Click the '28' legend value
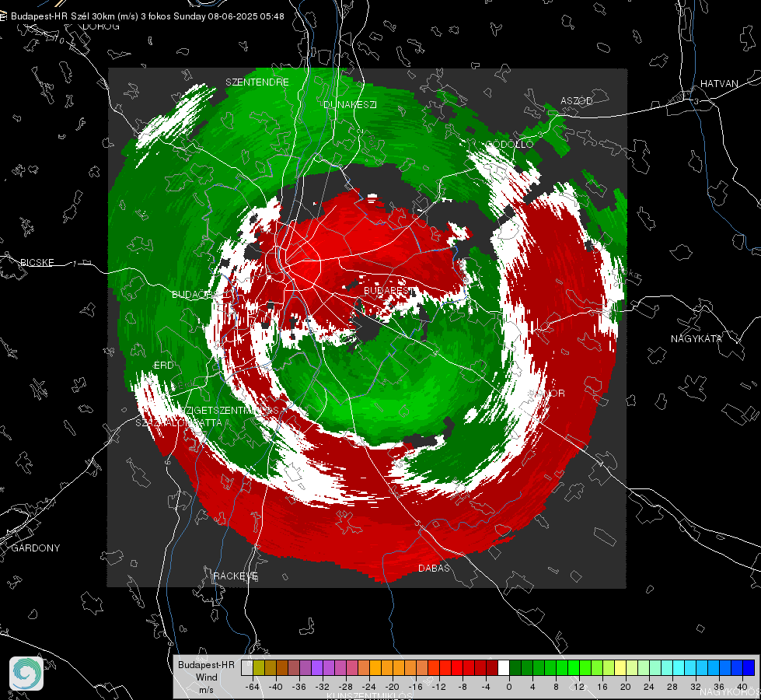The width and height of the screenshot is (761, 700). 672,687
